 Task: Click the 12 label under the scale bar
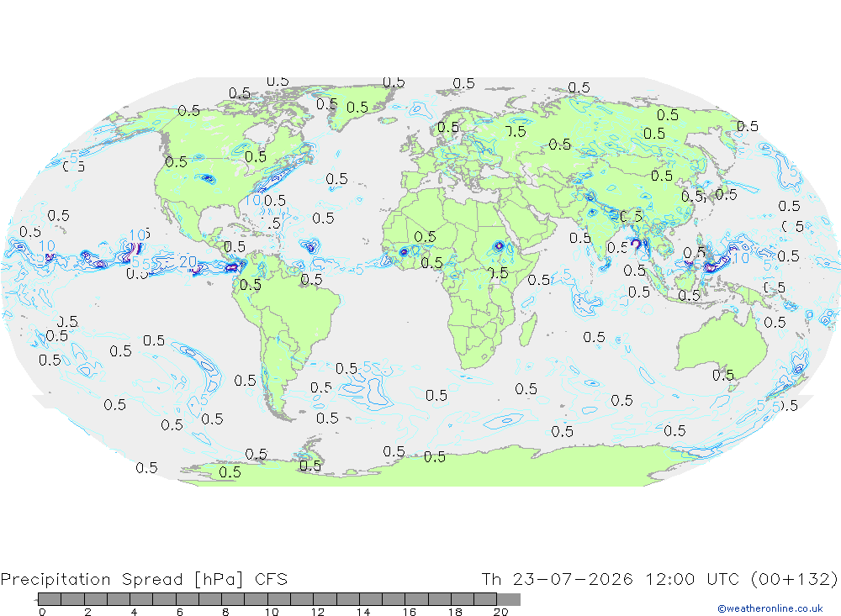click(318, 613)
